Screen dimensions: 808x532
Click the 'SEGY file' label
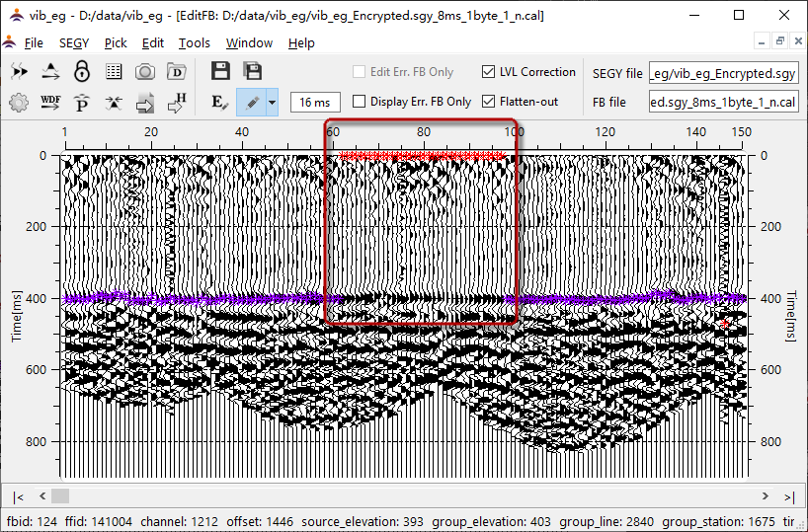click(x=617, y=74)
